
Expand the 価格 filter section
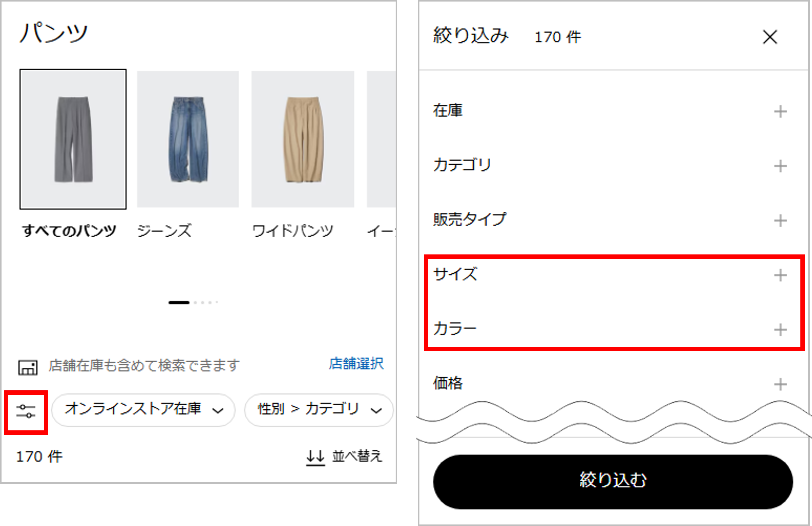click(781, 385)
